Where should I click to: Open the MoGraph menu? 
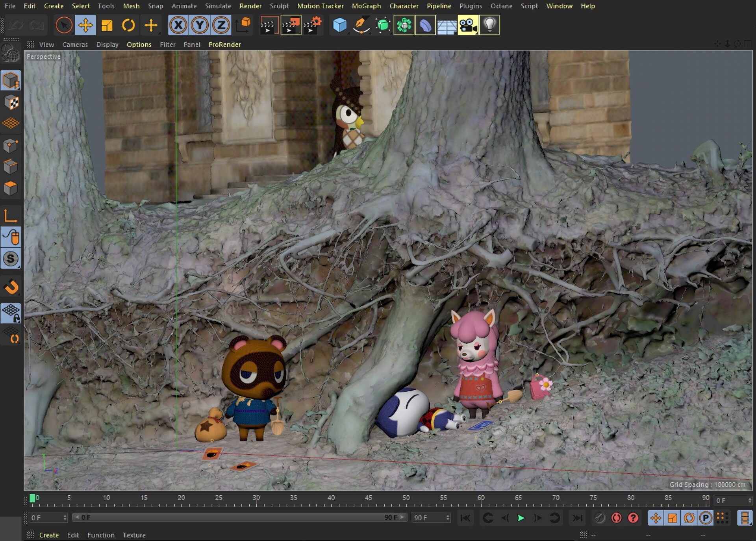coord(366,6)
